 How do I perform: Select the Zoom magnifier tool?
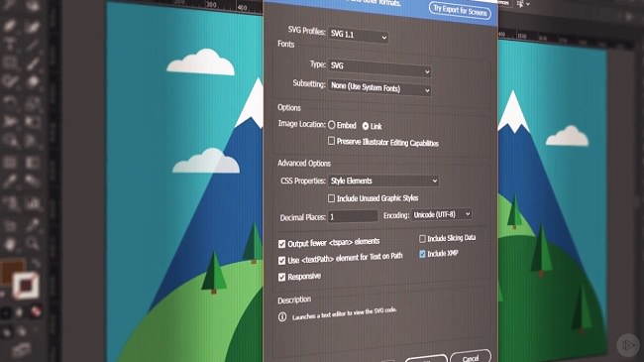(32, 244)
